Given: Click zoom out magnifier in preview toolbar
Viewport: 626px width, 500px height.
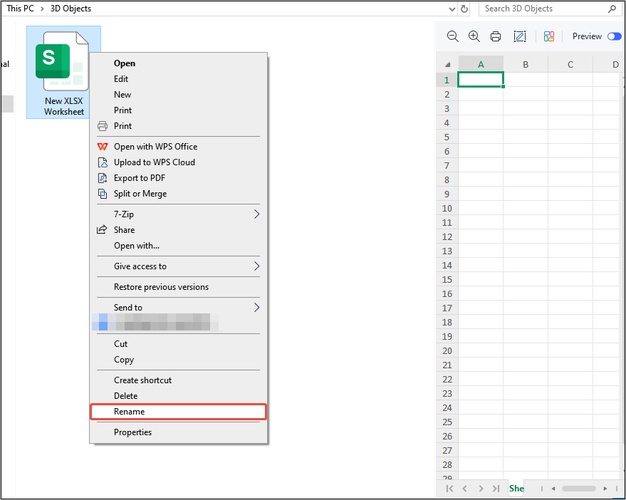Looking at the screenshot, I should pyautogui.click(x=452, y=36).
